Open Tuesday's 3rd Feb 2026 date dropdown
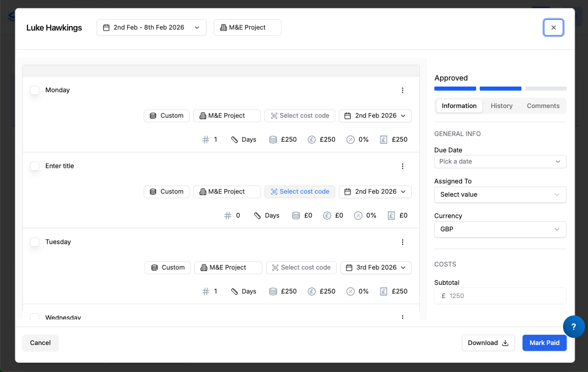588x372 pixels. click(x=376, y=268)
